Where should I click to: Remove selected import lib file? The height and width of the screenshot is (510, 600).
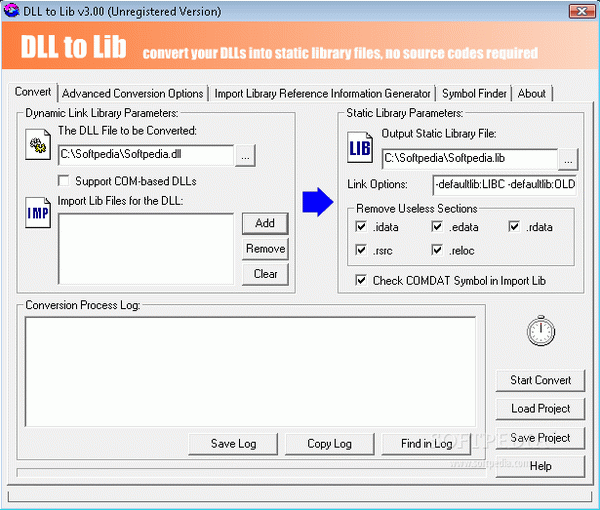(265, 249)
